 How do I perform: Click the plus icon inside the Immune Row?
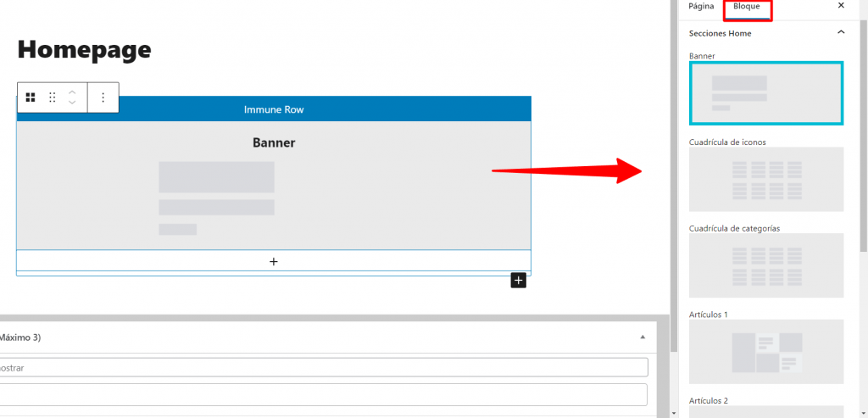tap(274, 261)
